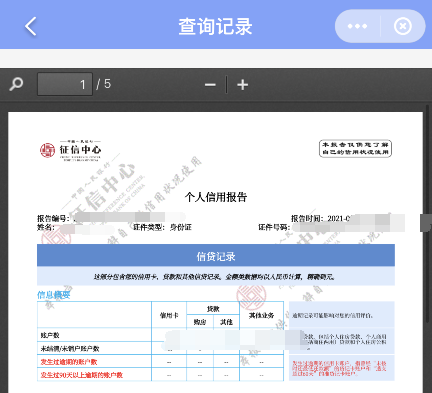The height and width of the screenshot is (393, 432).
Task: Click the 发生过90天以上逾期的账户数 row label
Action: (82, 375)
